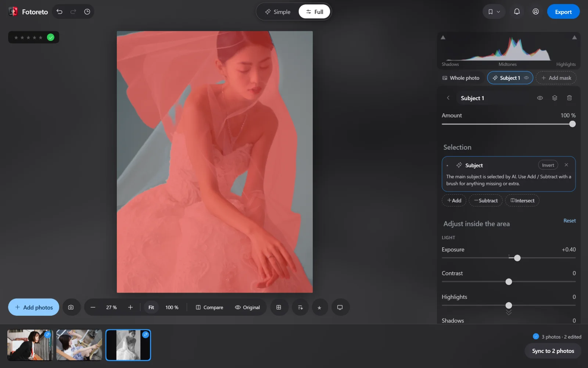Toggle the Original view

[247, 307]
